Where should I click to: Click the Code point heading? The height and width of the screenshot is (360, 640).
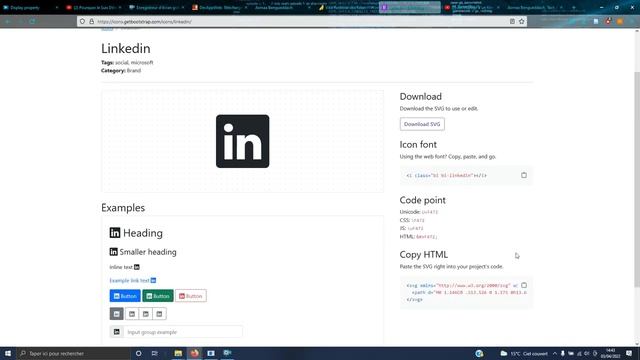[x=422, y=200]
